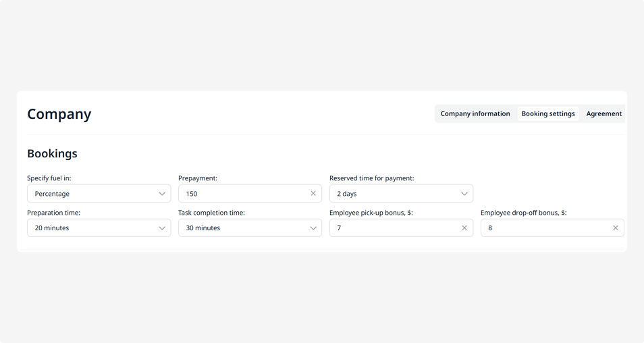Switch to the Company information tab
Image resolution: width=644 pixels, height=343 pixels.
tap(475, 113)
